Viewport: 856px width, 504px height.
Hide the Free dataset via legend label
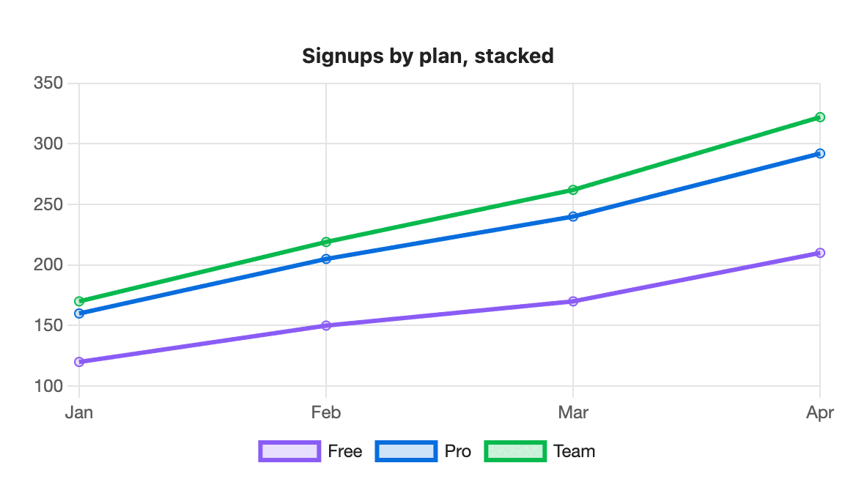[345, 452]
